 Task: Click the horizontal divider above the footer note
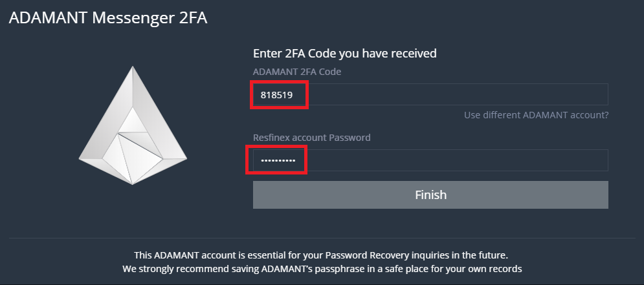322,238
